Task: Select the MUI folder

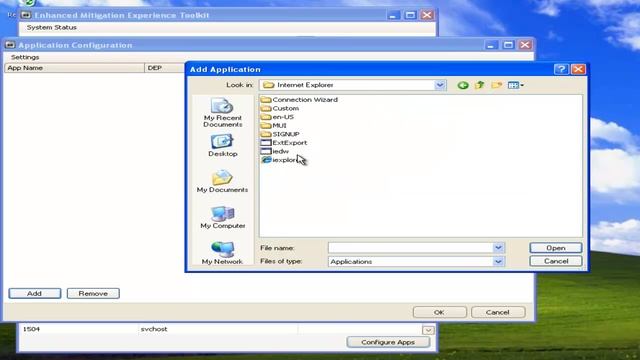Action: [x=274, y=125]
